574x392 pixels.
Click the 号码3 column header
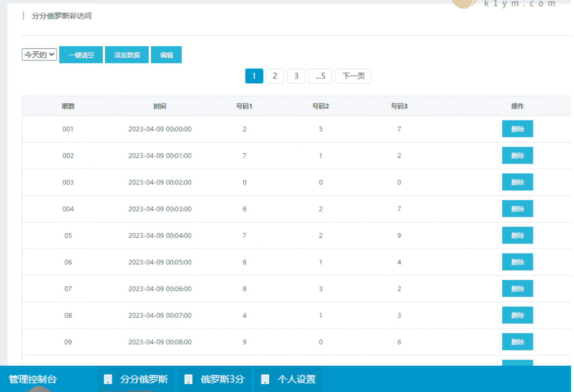(x=399, y=106)
